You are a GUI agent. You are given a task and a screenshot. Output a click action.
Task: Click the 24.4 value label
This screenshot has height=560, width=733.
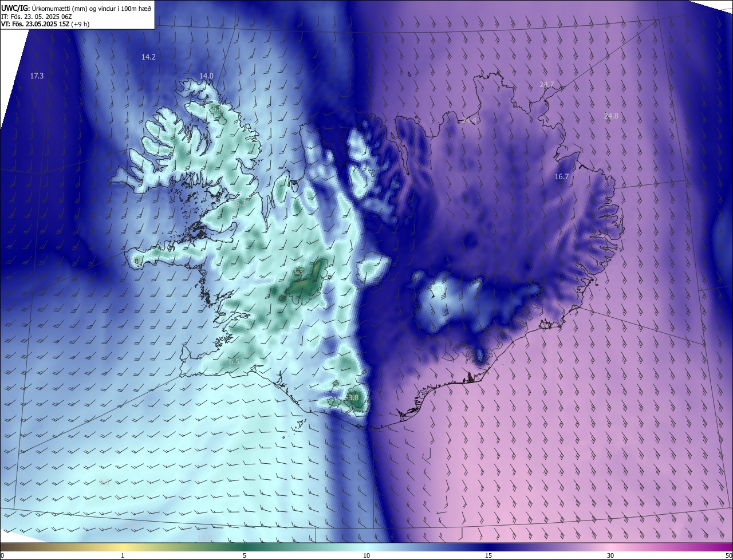[469, 120]
